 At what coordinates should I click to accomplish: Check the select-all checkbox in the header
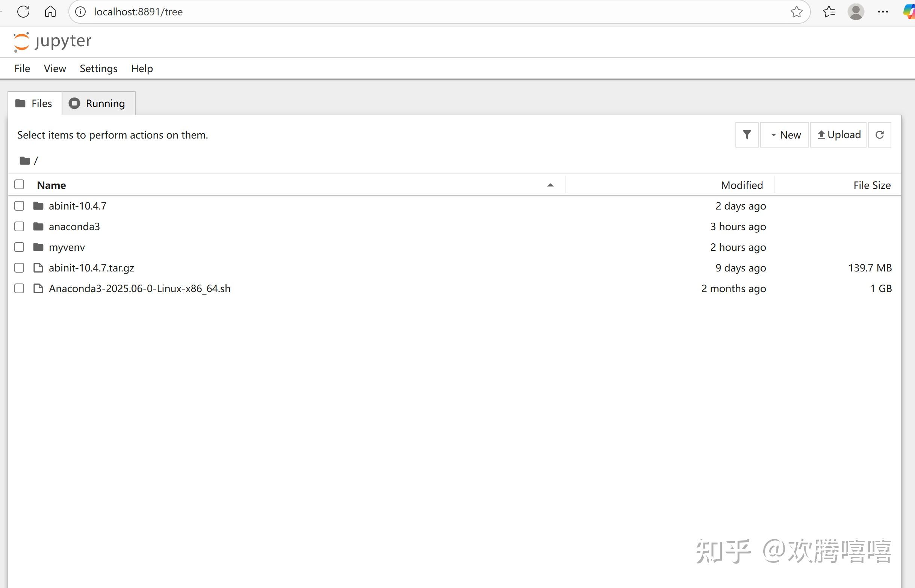19,184
